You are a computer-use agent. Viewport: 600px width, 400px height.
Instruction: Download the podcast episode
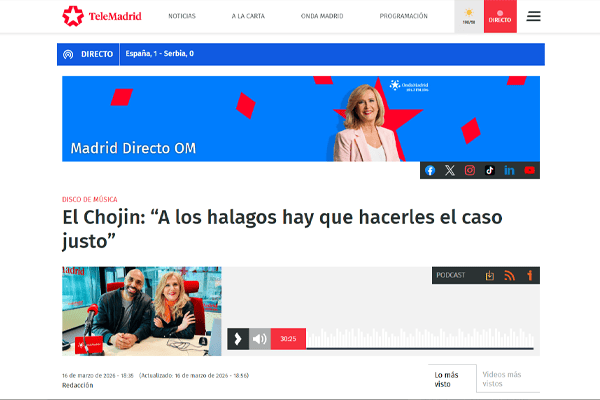490,275
